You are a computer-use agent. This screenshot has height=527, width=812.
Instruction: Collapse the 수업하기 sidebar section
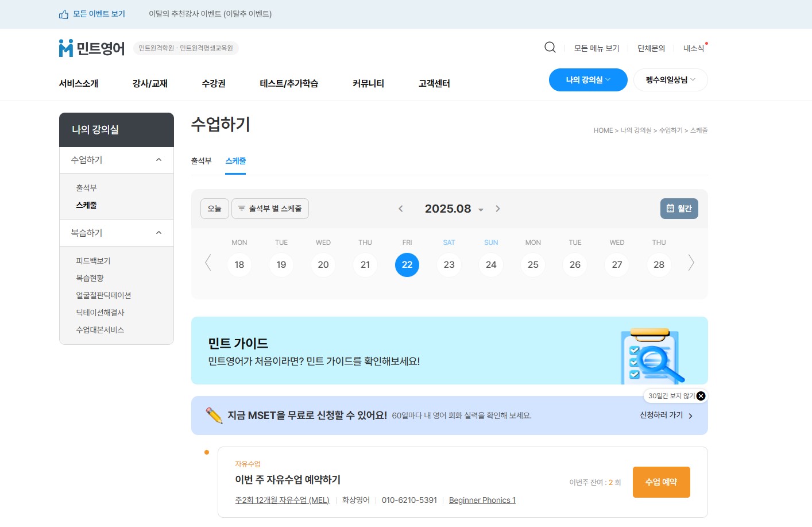(x=158, y=160)
